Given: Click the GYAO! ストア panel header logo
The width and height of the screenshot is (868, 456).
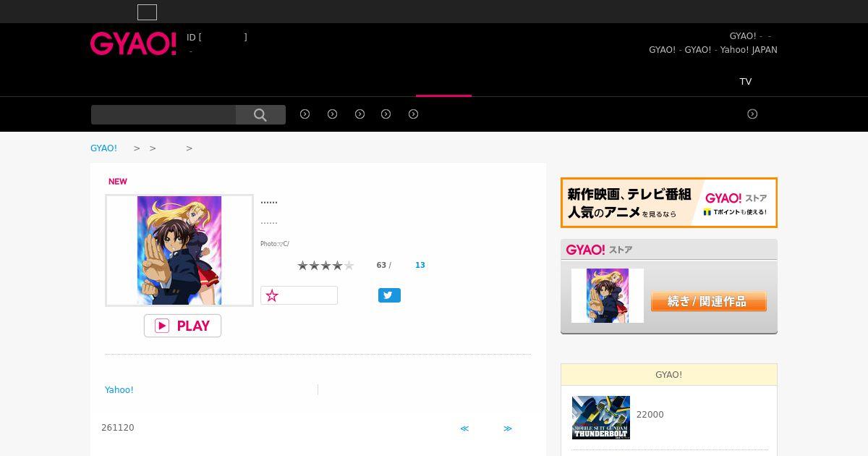Looking at the screenshot, I should [x=599, y=250].
